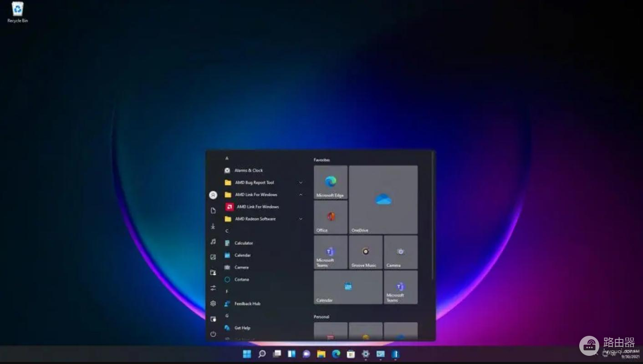Open File Explorer from the taskbar
Viewport: 643px width, 364px height.
[321, 354]
